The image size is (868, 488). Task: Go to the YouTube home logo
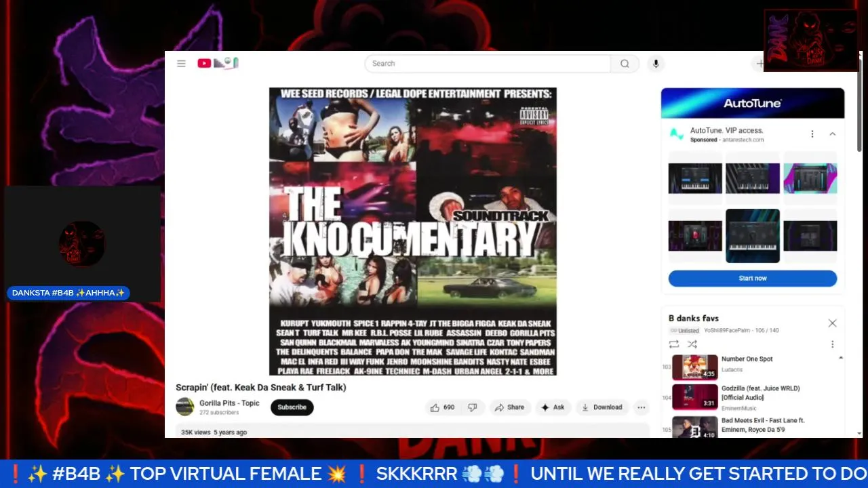218,63
